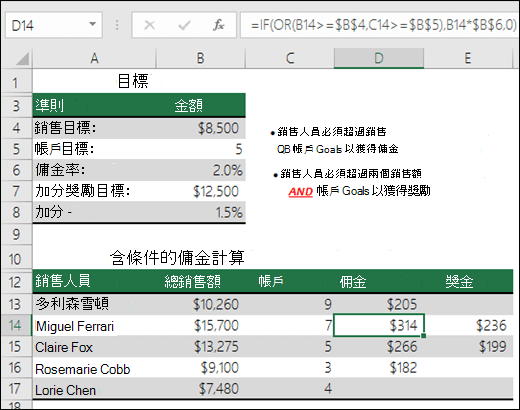Select the $10,260 sales cell

point(201,304)
